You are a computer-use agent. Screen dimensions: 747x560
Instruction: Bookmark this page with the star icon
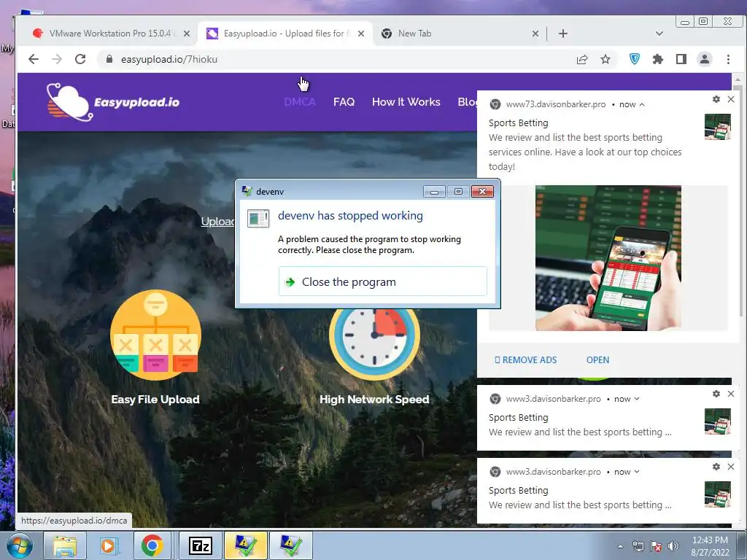[x=605, y=60]
